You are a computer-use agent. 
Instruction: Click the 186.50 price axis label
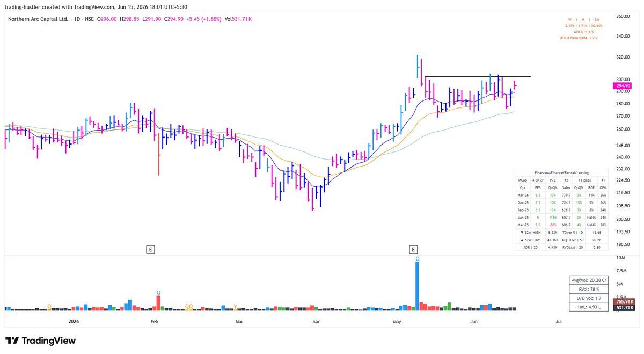point(623,244)
